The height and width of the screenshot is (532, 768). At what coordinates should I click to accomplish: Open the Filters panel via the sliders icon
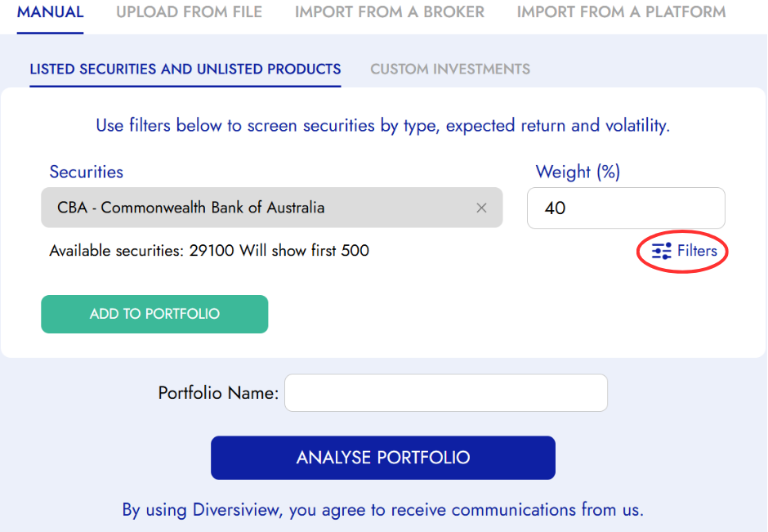pyautogui.click(x=661, y=251)
